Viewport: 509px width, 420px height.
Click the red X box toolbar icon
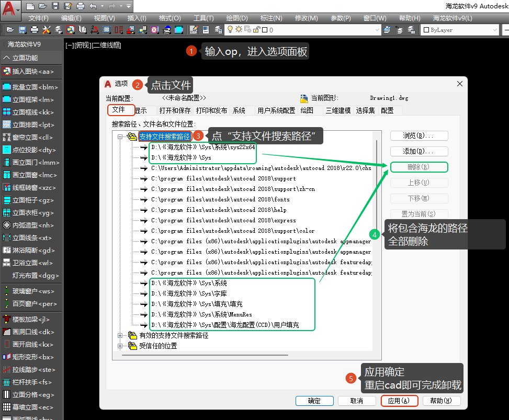point(155,30)
